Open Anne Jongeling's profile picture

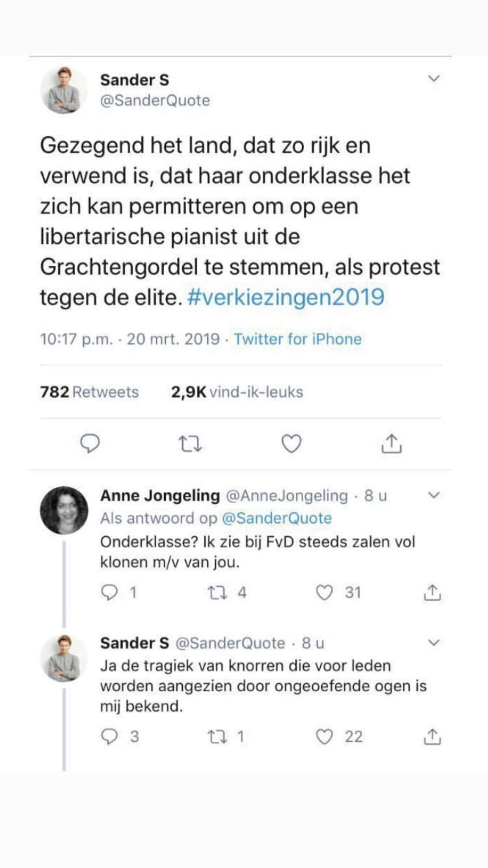(x=64, y=510)
